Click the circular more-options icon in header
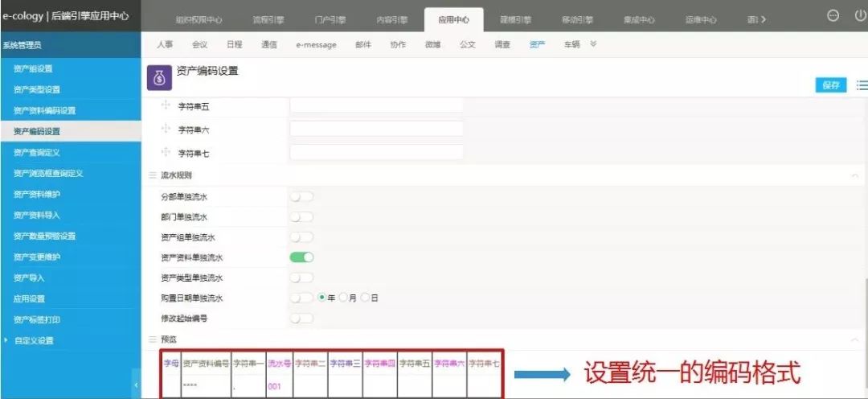Screen dimensions: 868x399 [833, 16]
